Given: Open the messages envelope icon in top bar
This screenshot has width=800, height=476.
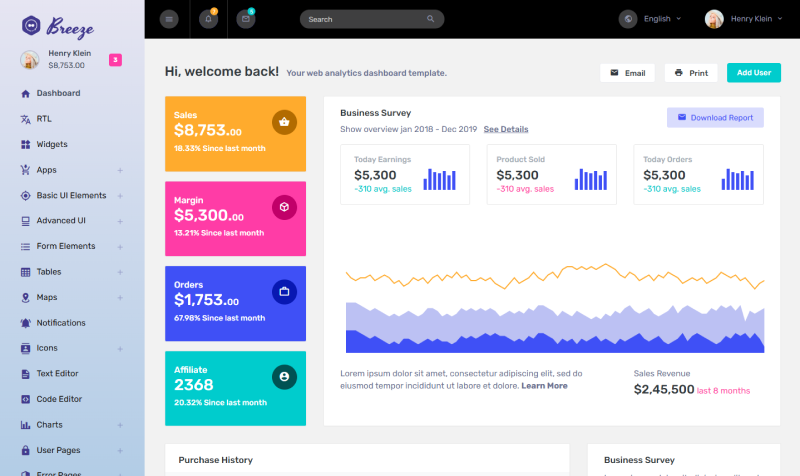Looking at the screenshot, I should (246, 19).
